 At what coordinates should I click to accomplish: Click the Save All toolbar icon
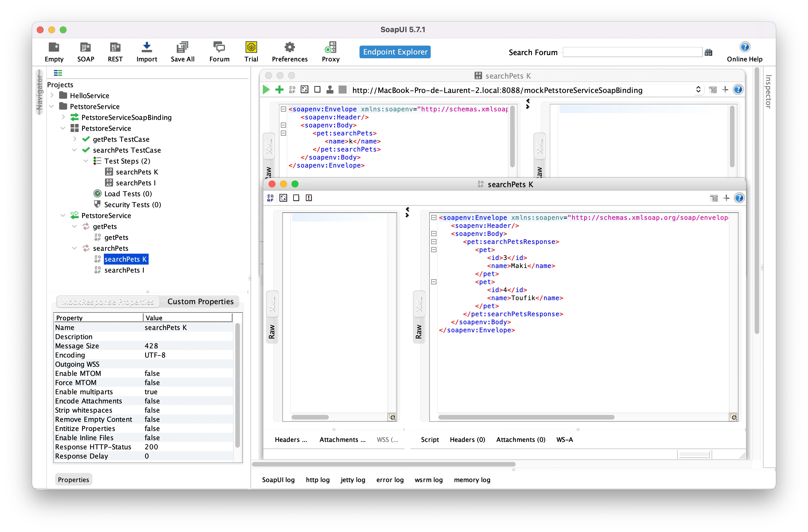182,48
